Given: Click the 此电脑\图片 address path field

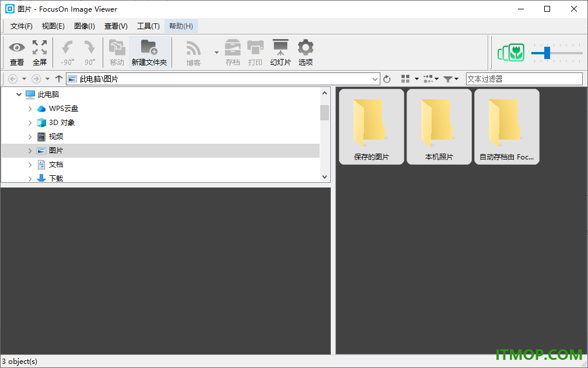Looking at the screenshot, I should 223,79.
